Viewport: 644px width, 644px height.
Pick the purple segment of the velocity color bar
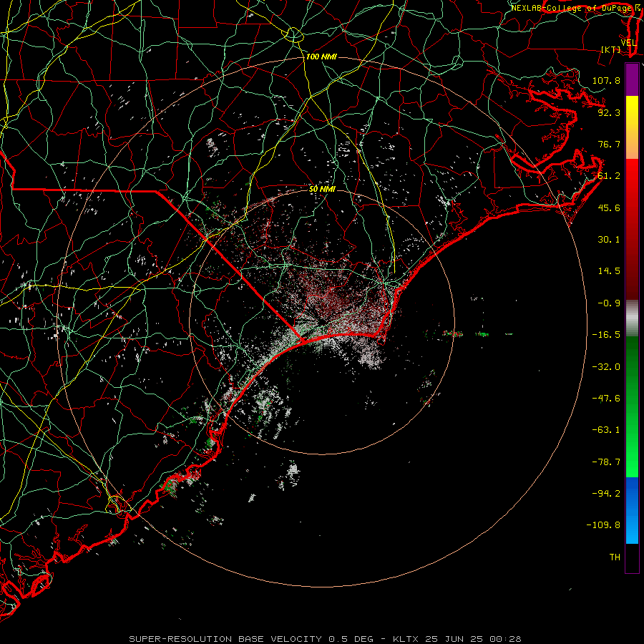[632, 80]
